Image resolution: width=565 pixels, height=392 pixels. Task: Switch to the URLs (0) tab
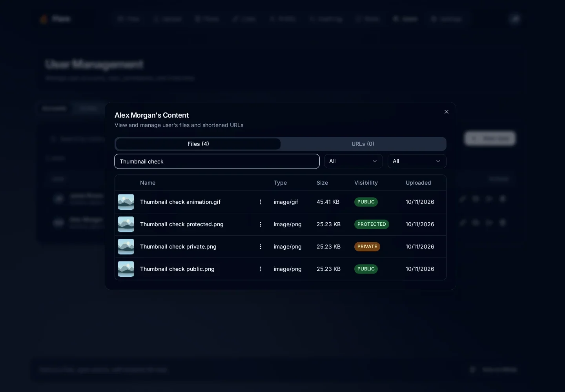pyautogui.click(x=363, y=144)
